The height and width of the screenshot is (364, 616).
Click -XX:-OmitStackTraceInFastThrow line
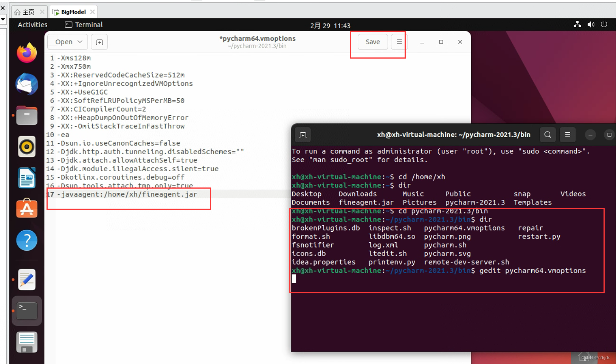coord(121,126)
